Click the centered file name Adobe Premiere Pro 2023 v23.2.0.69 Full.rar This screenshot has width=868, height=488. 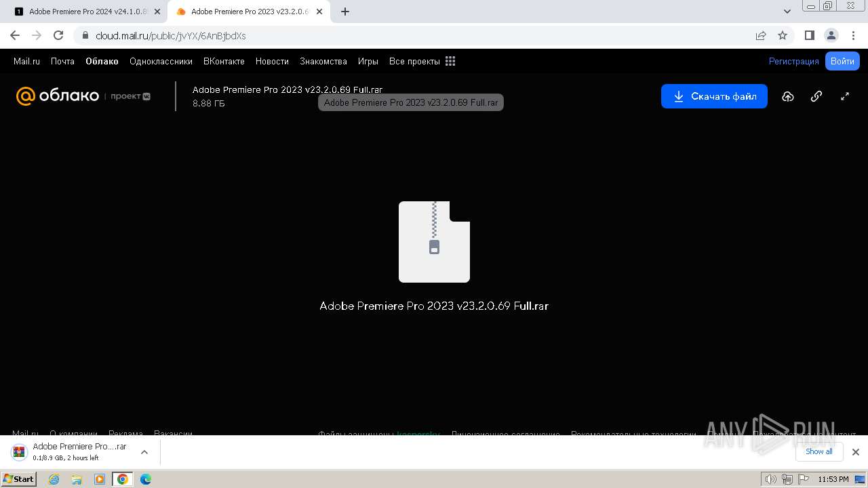434,306
